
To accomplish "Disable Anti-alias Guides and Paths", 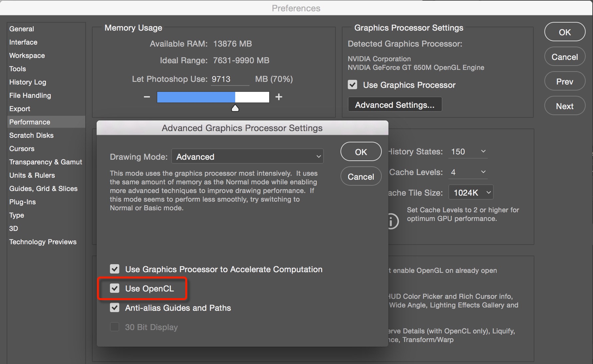I will 115,307.
